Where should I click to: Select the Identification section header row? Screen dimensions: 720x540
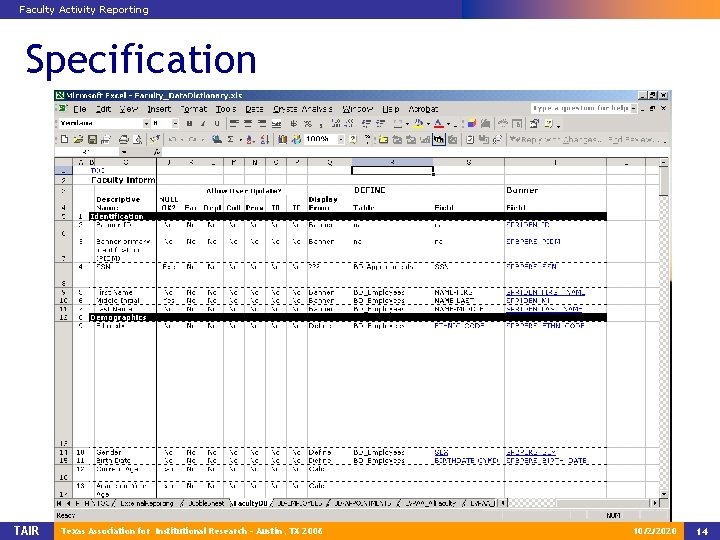point(348,216)
